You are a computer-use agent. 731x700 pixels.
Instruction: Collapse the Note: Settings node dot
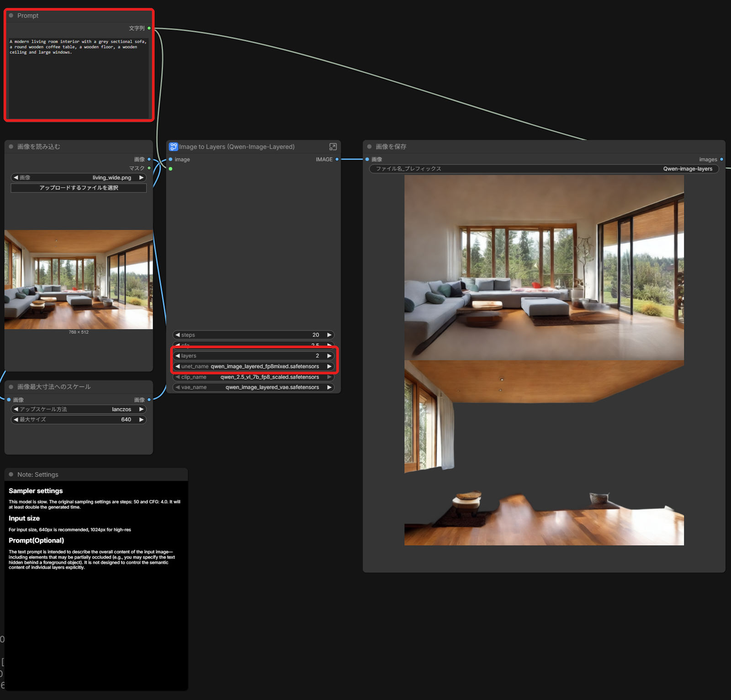tap(11, 475)
